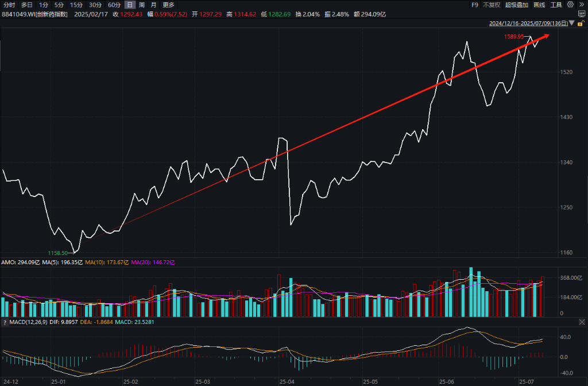Screen dimensions: 588x386
Task: Open the MACD help question-mark icon
Action: [5, 322]
